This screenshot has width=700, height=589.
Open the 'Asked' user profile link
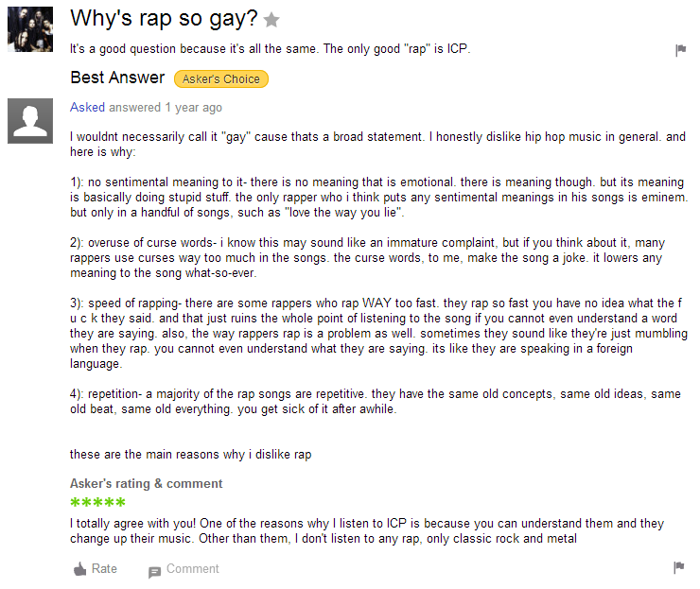coord(87,108)
